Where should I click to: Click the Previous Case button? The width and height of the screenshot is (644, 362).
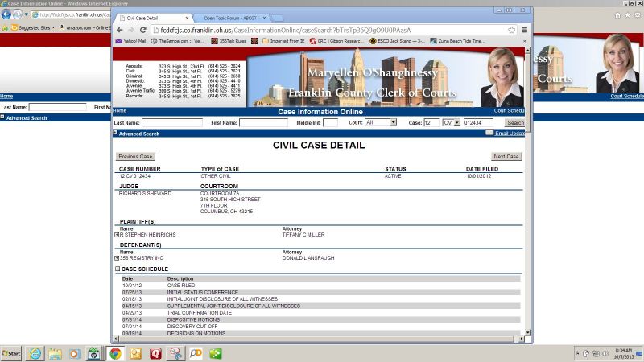[135, 156]
